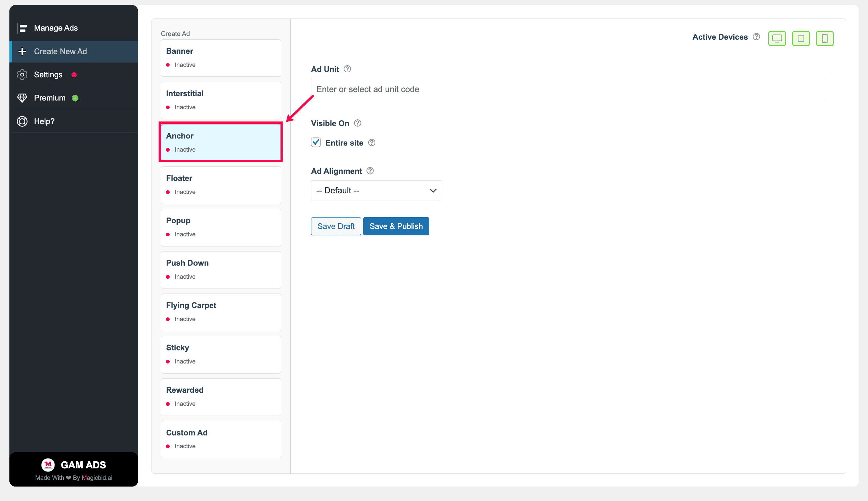Select the Popup ad type

coord(221,227)
